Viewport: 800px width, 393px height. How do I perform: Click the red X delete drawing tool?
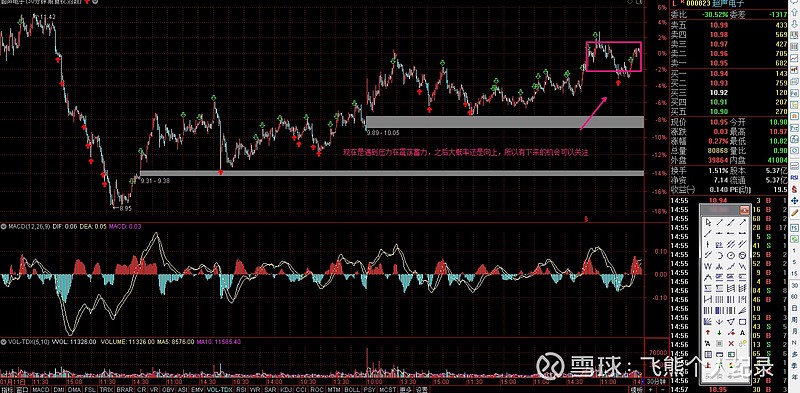731,343
